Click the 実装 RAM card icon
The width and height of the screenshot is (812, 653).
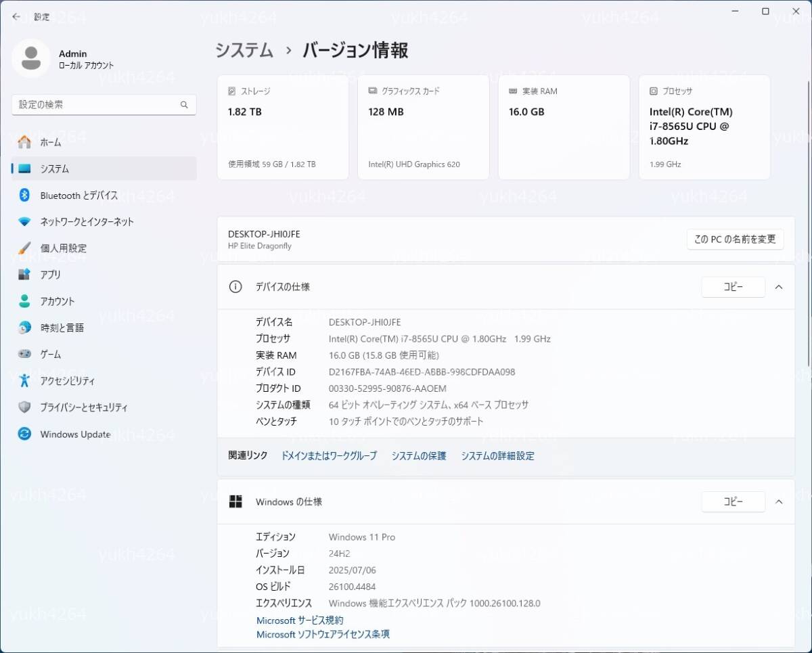[513, 91]
